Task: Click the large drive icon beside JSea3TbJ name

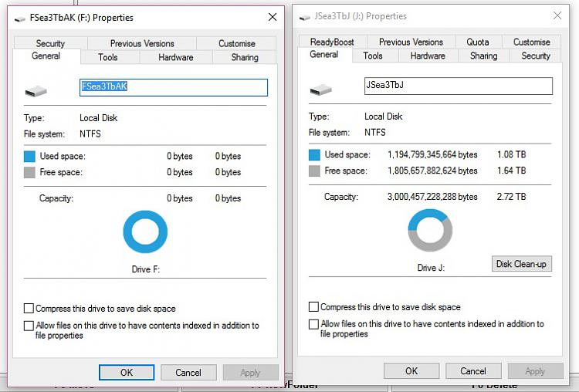Action: 320,90
